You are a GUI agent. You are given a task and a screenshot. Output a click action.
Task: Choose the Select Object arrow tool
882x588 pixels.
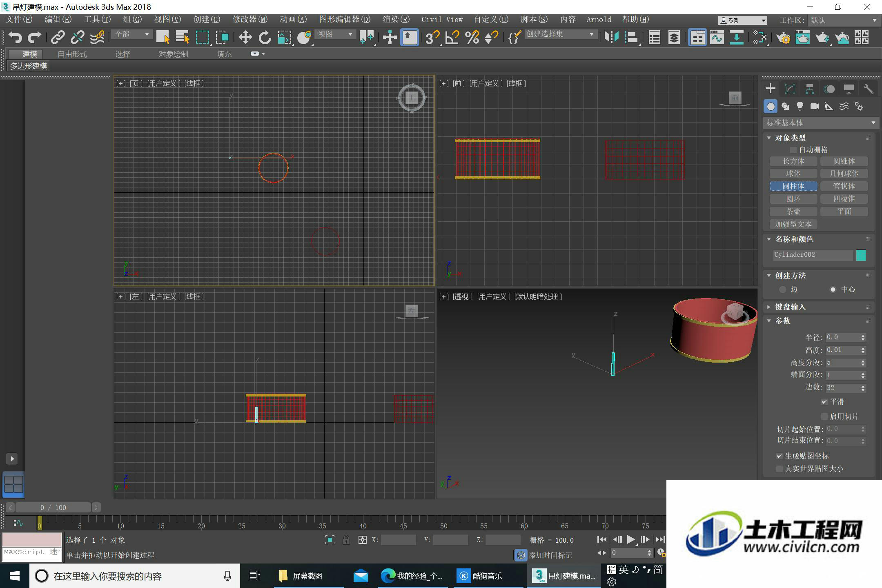tap(163, 38)
